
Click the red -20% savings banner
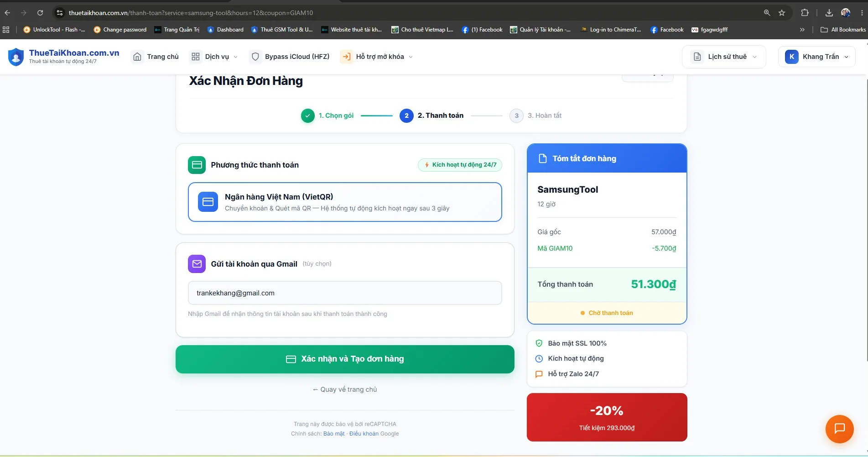(x=607, y=417)
